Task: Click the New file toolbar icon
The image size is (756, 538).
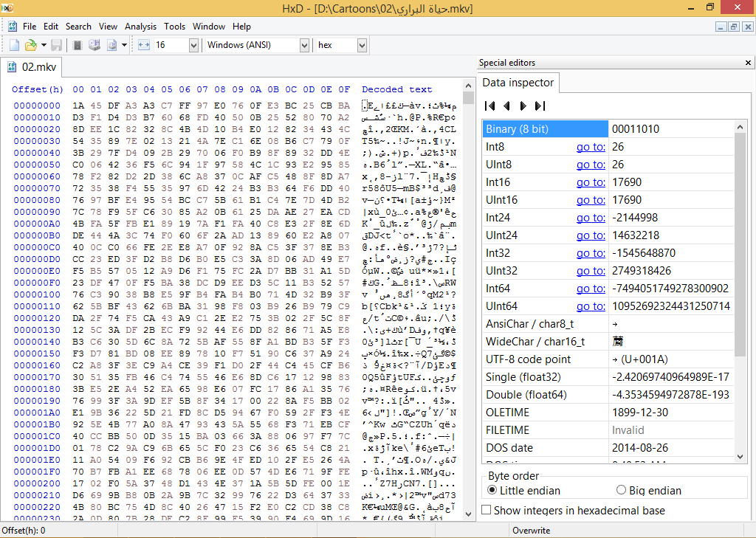Action: point(13,46)
